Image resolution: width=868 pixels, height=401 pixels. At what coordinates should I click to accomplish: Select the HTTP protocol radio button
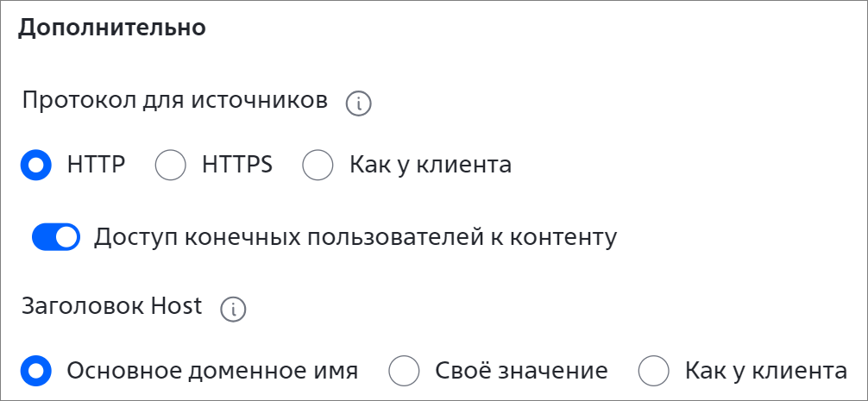click(x=36, y=165)
